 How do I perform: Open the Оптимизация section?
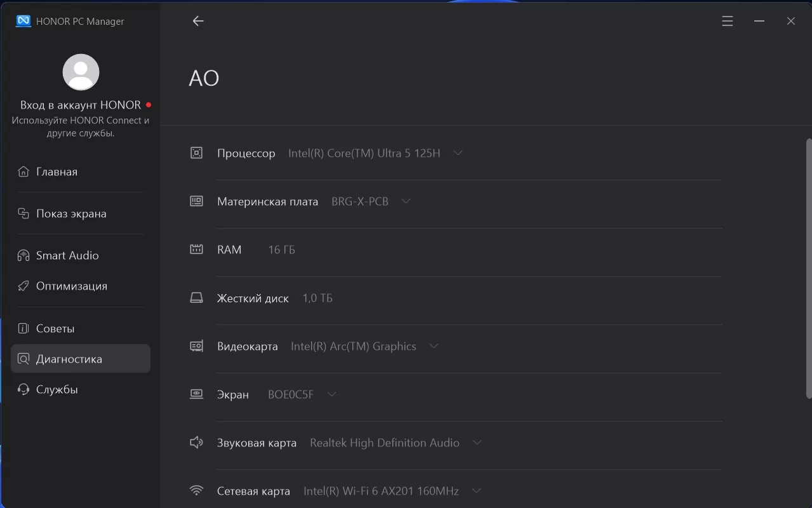(71, 286)
